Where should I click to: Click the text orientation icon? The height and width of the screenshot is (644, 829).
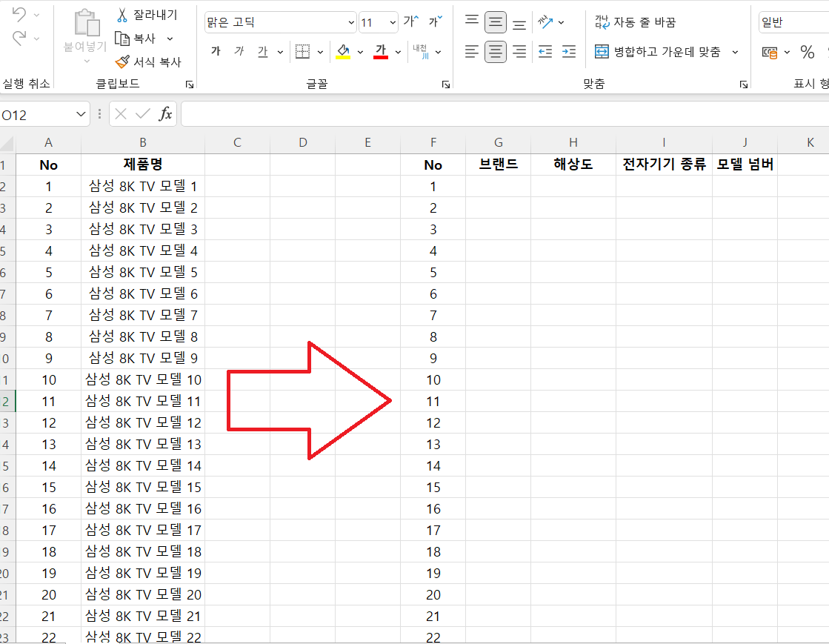point(545,22)
